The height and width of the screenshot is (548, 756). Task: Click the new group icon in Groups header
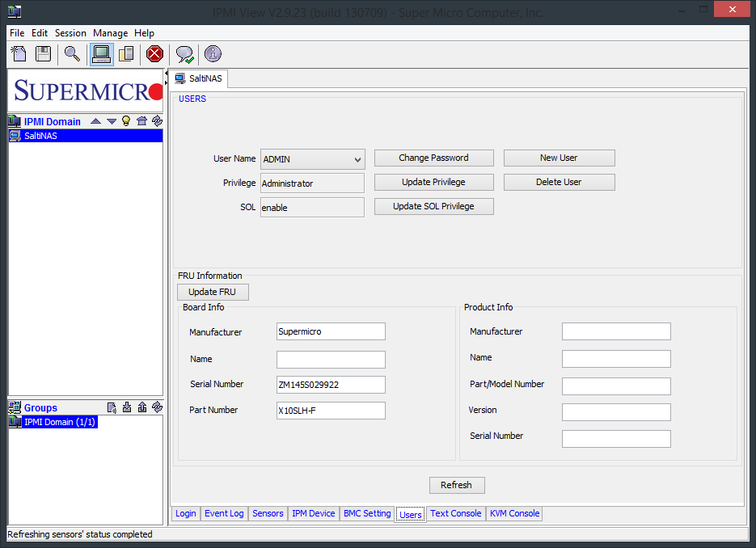click(112, 407)
